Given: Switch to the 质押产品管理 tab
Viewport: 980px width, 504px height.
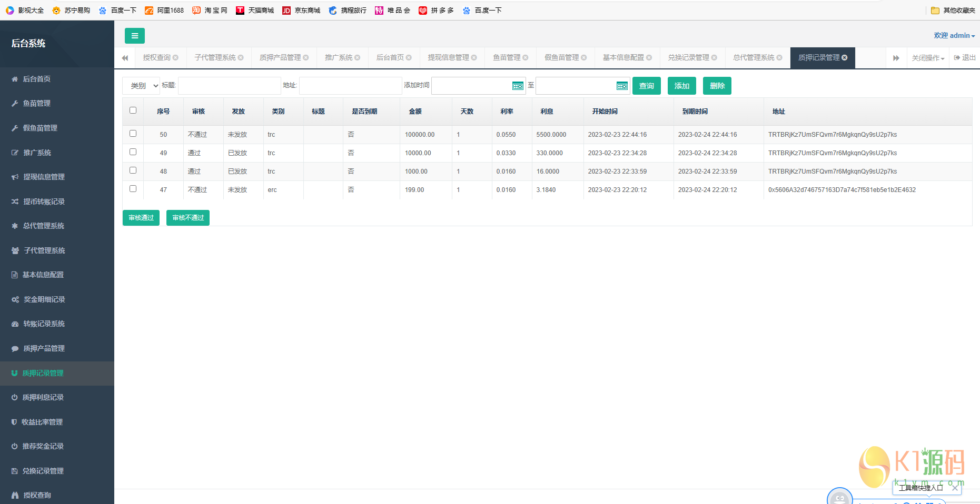Looking at the screenshot, I should pyautogui.click(x=280, y=58).
